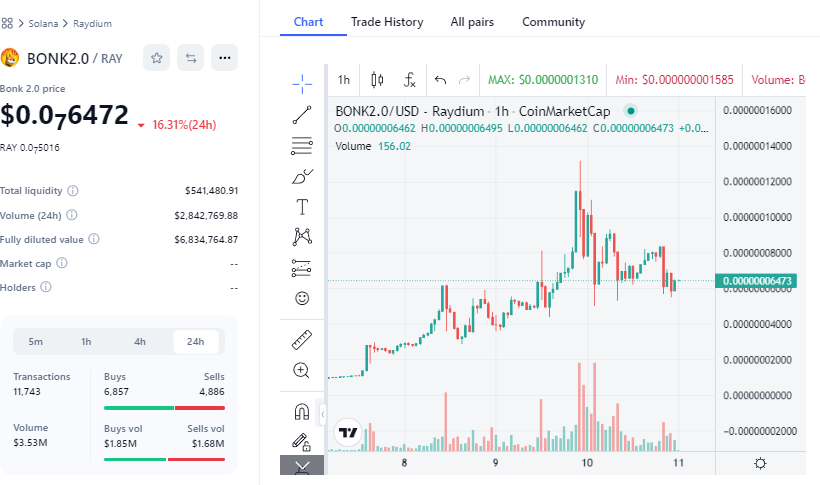Click the swap pair direction button
The width and height of the screenshot is (820, 485).
pyautogui.click(x=190, y=58)
